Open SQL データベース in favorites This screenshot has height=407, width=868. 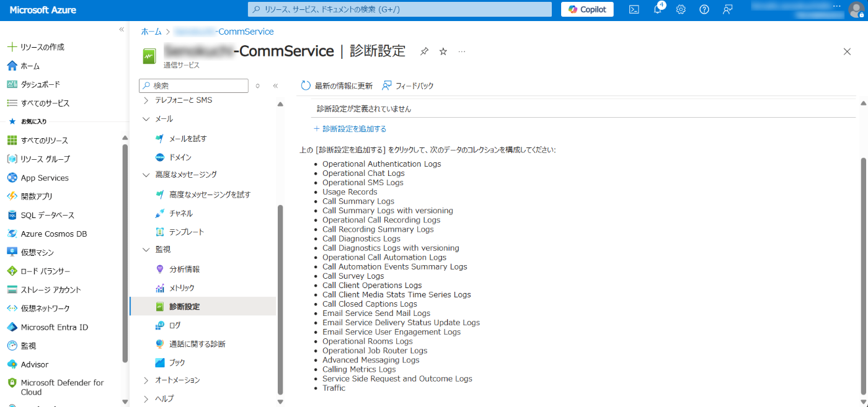(40, 215)
